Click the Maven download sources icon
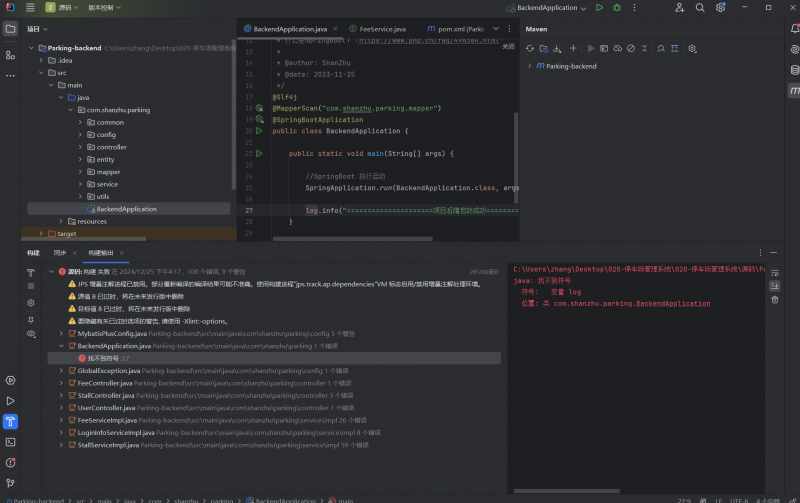This screenshot has height=503, width=800. tap(557, 48)
